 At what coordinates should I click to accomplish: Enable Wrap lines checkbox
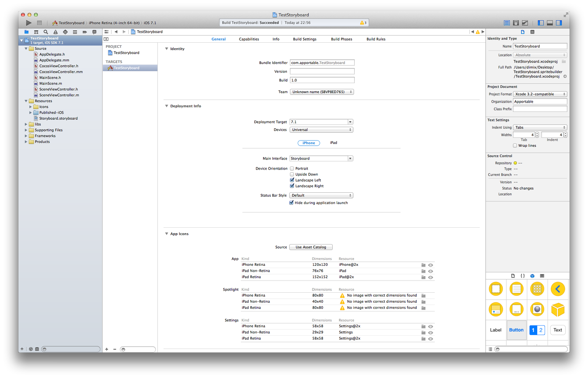[x=515, y=146]
